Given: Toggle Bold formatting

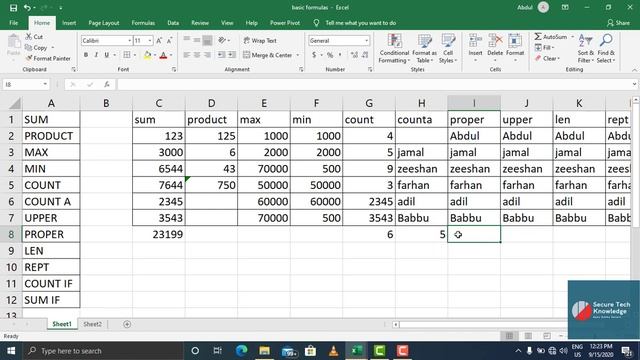Looking at the screenshot, I should [86, 55].
